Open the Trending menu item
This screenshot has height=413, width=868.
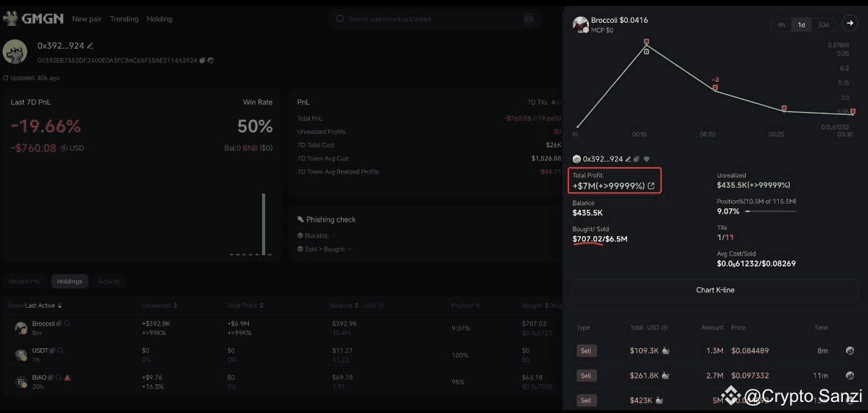pyautogui.click(x=124, y=19)
